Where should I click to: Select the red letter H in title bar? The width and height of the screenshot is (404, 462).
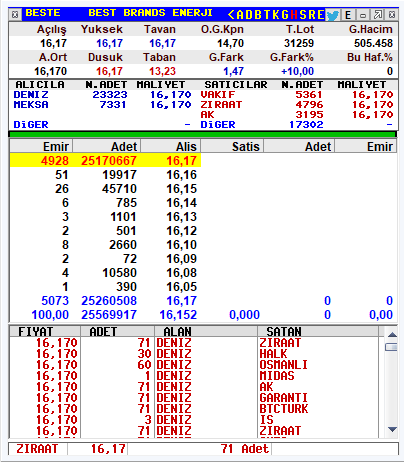pos(294,15)
